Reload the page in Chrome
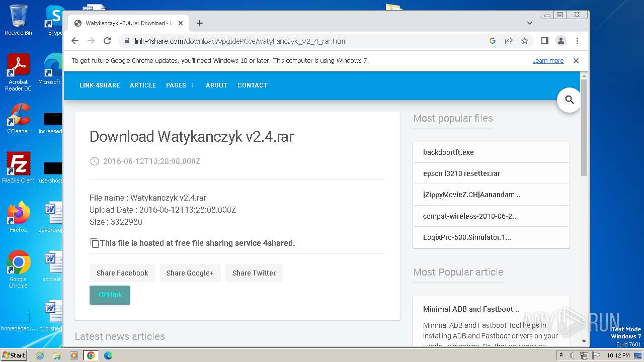This screenshot has width=644, height=362. [107, 41]
